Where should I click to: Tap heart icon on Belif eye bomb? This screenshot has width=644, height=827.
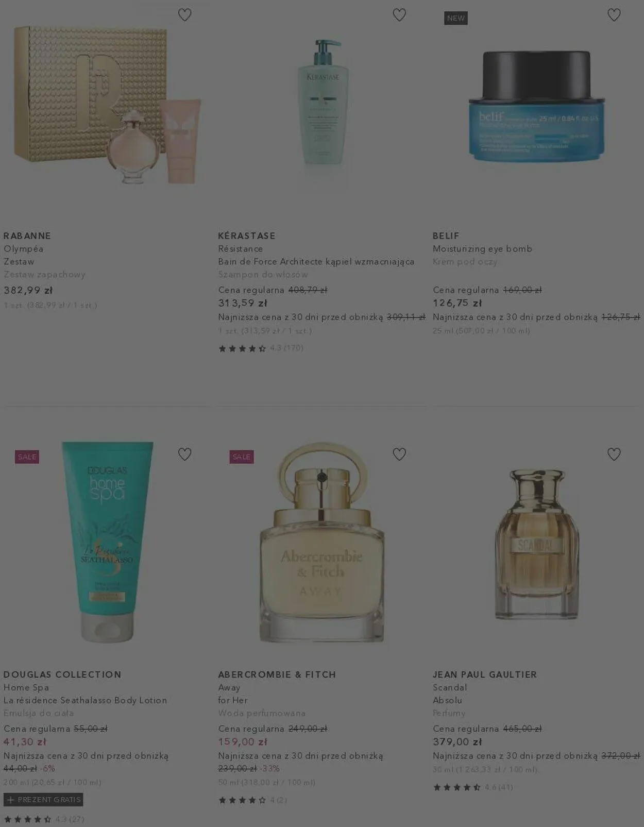(614, 15)
